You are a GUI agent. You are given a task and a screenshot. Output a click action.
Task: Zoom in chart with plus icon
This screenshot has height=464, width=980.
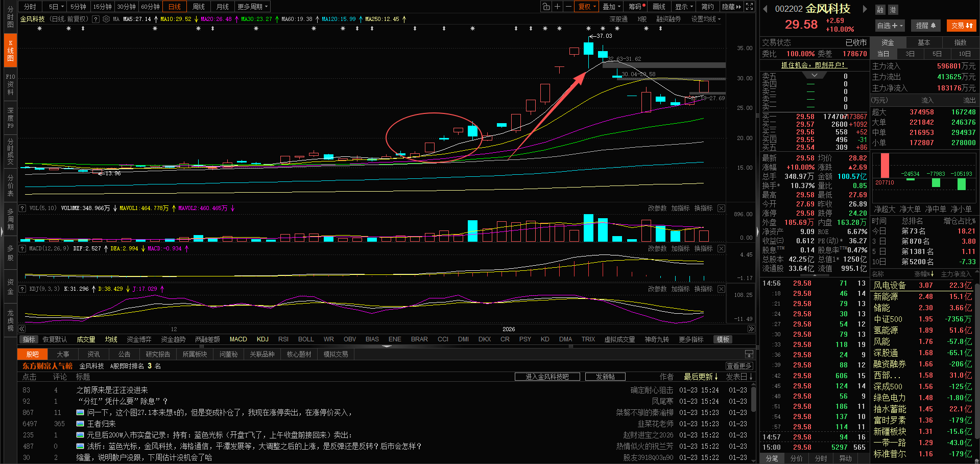pyautogui.click(x=558, y=7)
